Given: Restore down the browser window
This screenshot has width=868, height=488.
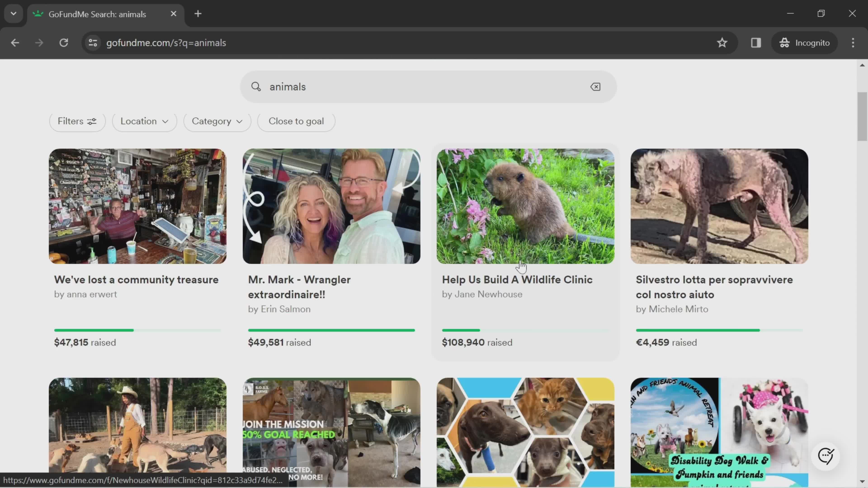Looking at the screenshot, I should (x=821, y=14).
